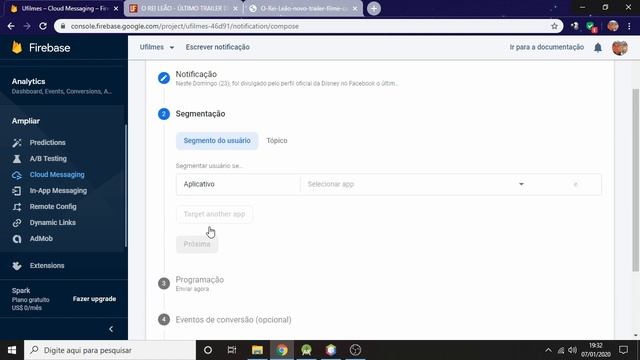Open a new browser tab
Image resolution: width=640 pixels, height=360 pixels.
tap(373, 9)
